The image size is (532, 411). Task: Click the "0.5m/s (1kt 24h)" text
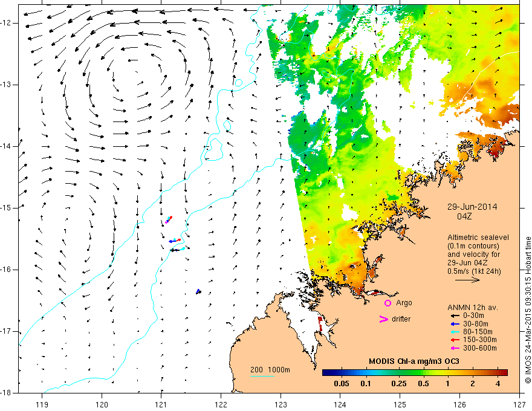click(475, 271)
